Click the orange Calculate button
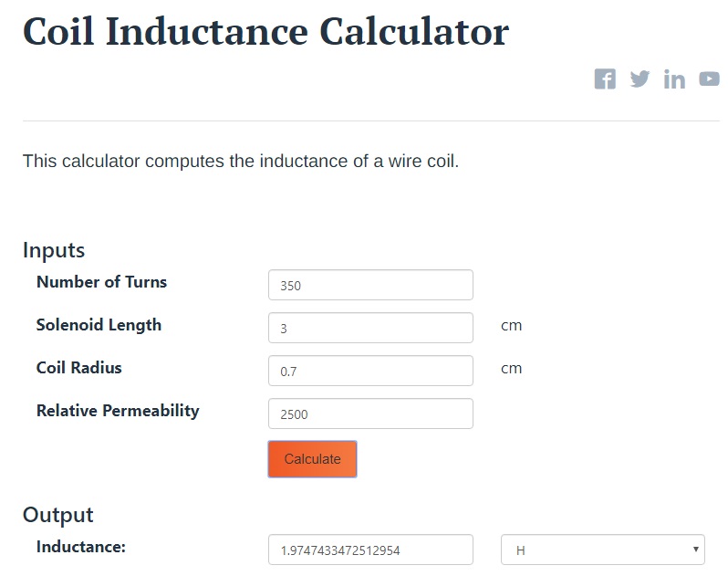 click(x=313, y=459)
